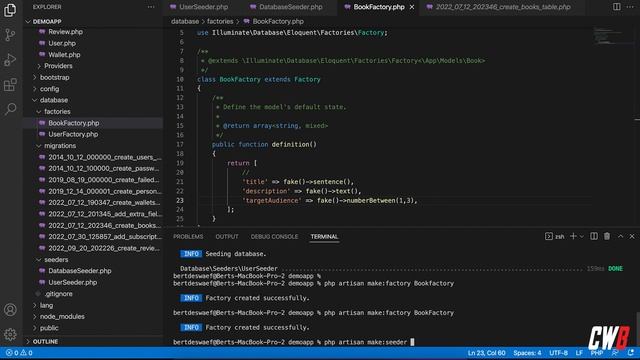The image size is (640, 360).
Task: Close the BookFactory.php tab
Action: 412,7
